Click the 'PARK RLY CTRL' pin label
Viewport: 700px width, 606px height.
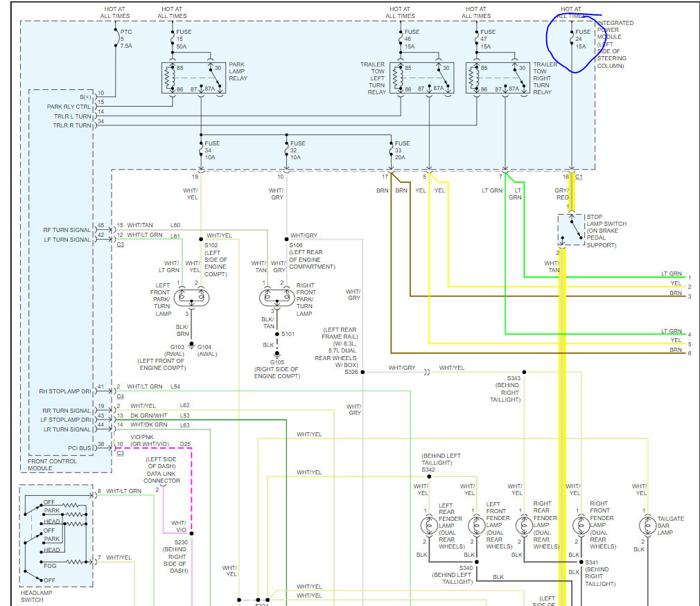click(x=69, y=107)
